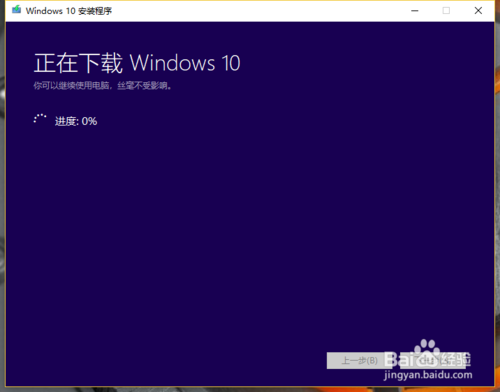Click the spinning progress indicator dots
The height and width of the screenshot is (392, 500).
click(x=40, y=119)
